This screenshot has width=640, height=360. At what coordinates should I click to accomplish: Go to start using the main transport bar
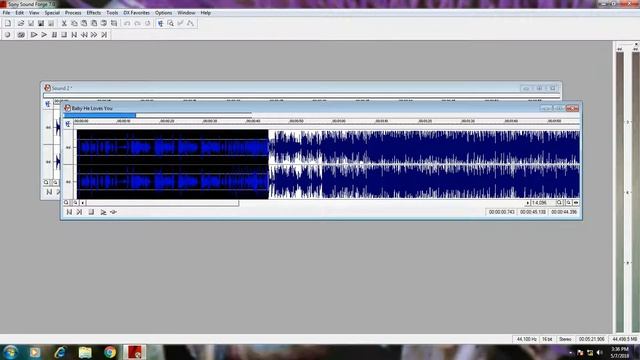point(74,35)
